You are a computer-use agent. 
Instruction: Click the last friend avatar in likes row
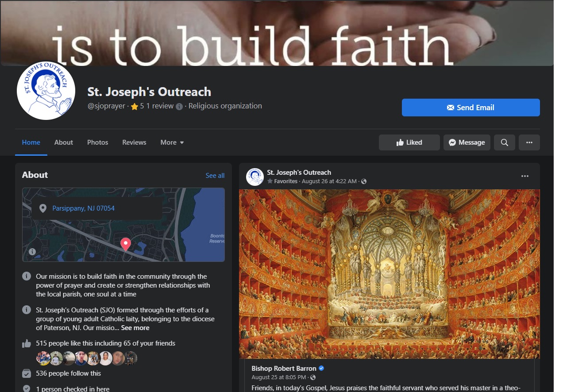(x=131, y=358)
